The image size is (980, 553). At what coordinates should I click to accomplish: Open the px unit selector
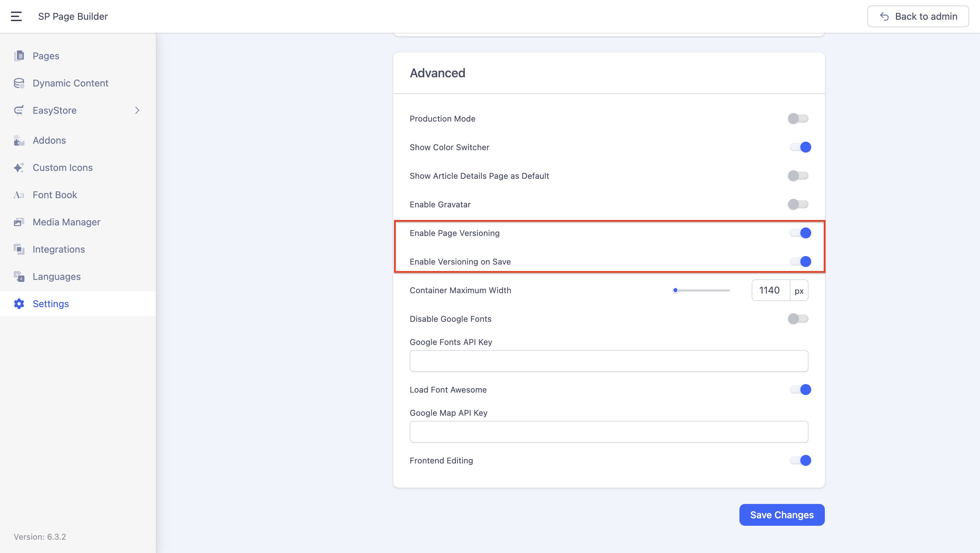click(799, 291)
